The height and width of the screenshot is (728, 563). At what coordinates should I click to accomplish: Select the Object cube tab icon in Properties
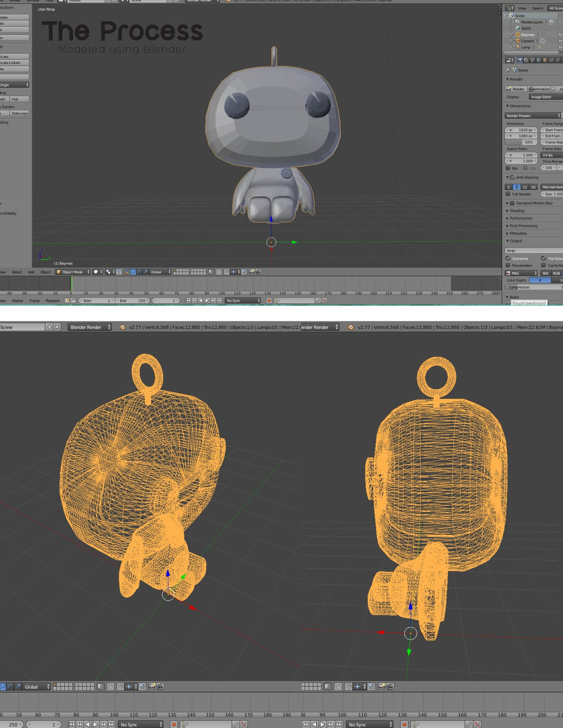click(545, 60)
